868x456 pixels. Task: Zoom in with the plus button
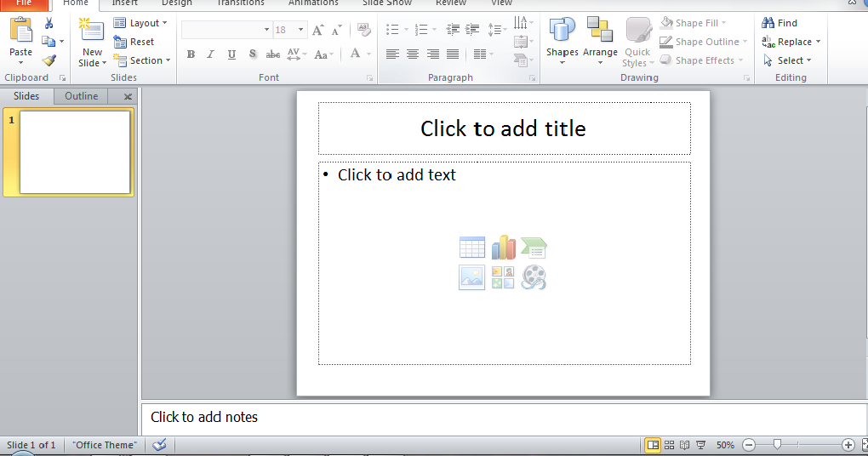pos(848,445)
